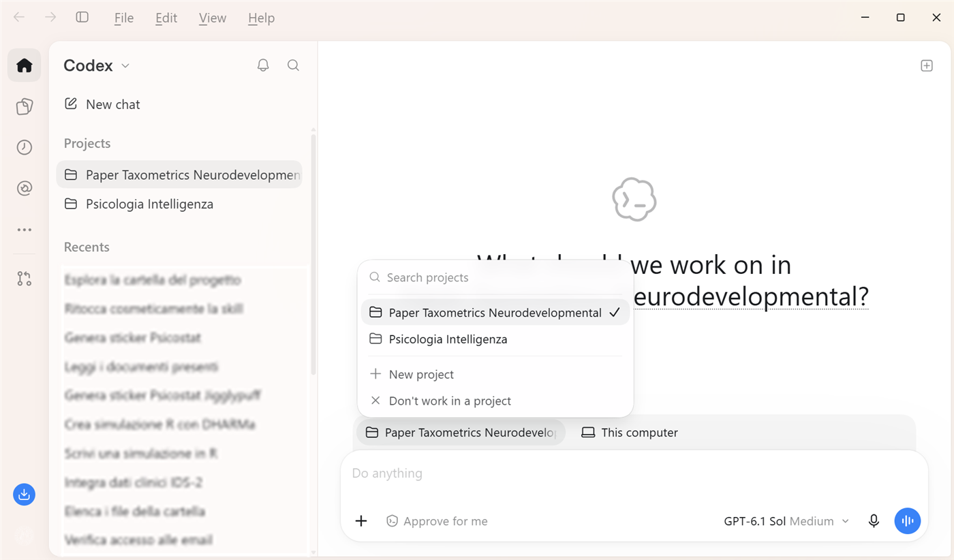Open the GPT-6.1 Sol Medium model dropdown
954x560 pixels.
coord(786,521)
